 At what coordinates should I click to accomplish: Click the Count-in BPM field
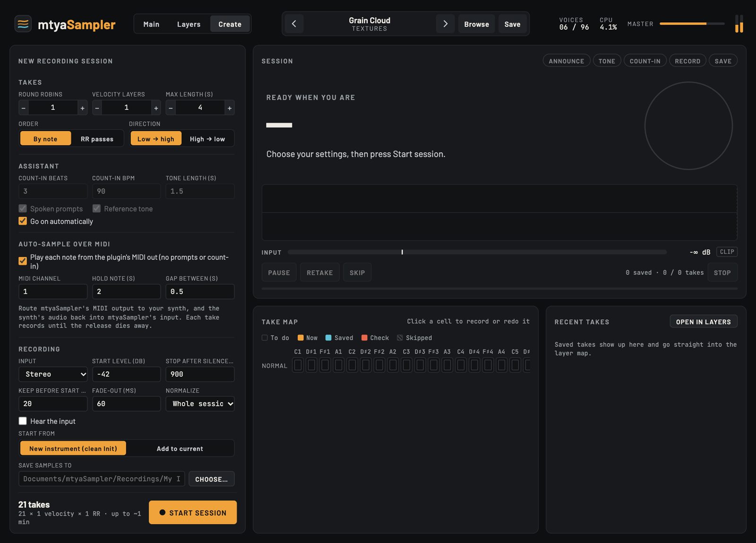(x=126, y=191)
